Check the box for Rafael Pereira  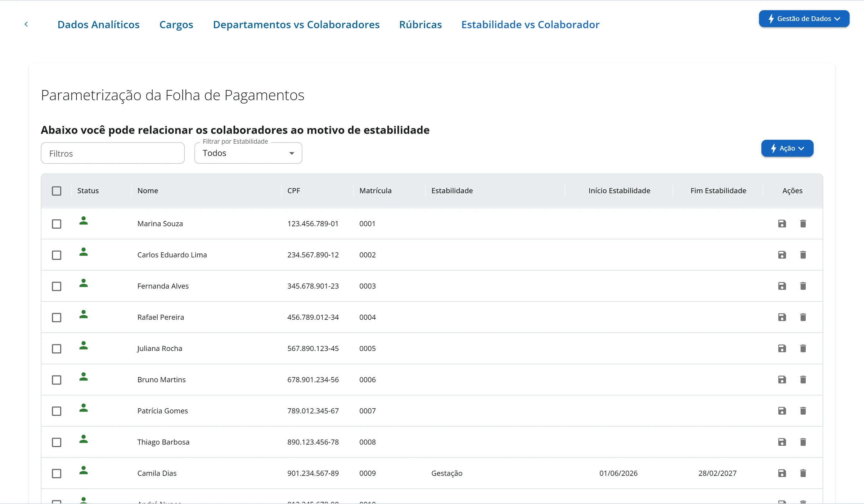point(57,318)
